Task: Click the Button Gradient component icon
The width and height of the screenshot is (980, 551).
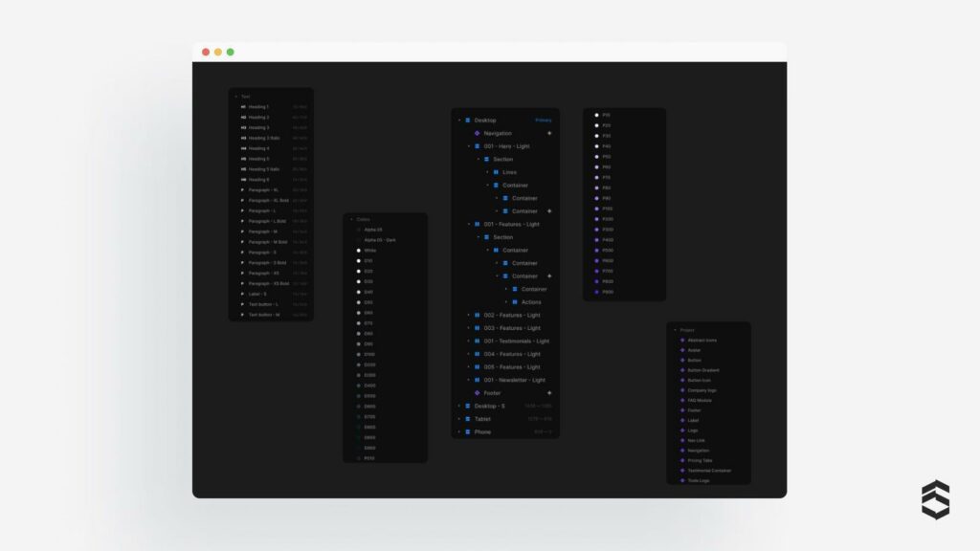Action: tap(681, 370)
